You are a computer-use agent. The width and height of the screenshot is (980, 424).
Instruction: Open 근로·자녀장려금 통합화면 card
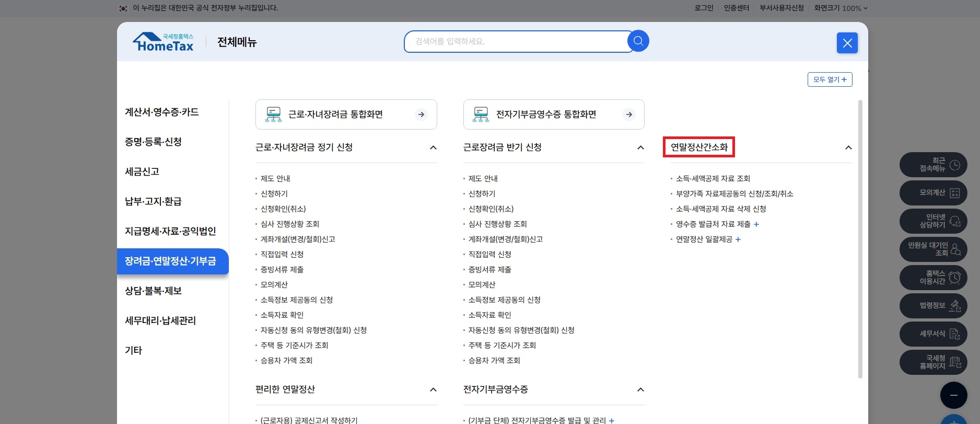[x=346, y=114]
